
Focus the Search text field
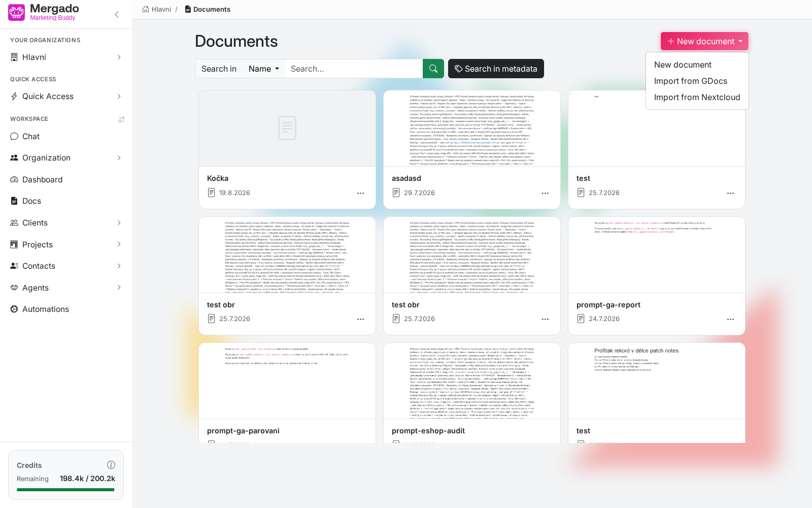pos(354,69)
